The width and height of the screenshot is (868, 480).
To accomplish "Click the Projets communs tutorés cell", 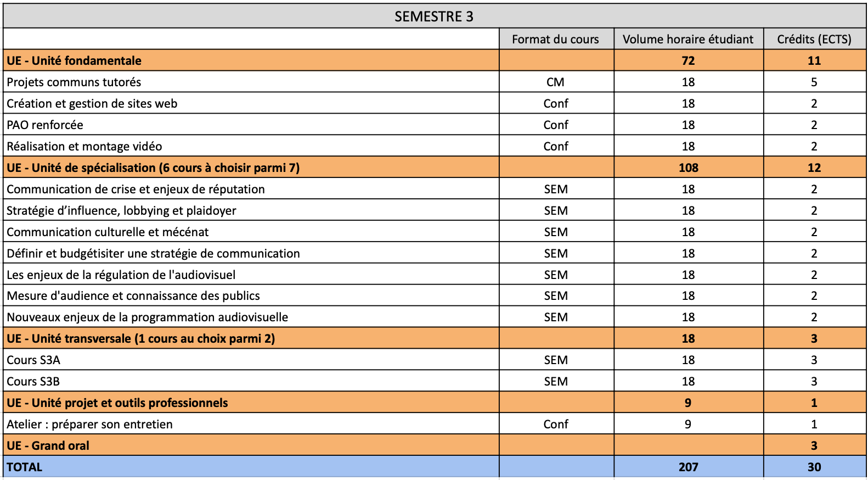I will pyautogui.click(x=74, y=82).
